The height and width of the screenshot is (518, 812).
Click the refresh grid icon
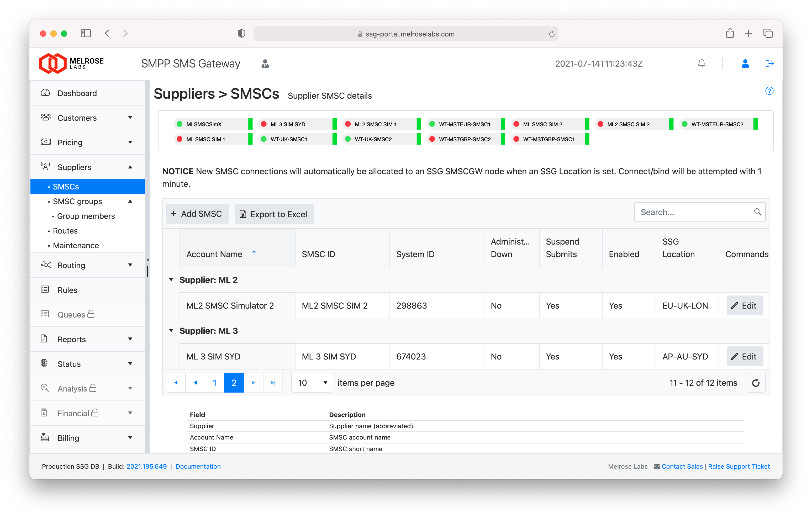click(x=756, y=383)
